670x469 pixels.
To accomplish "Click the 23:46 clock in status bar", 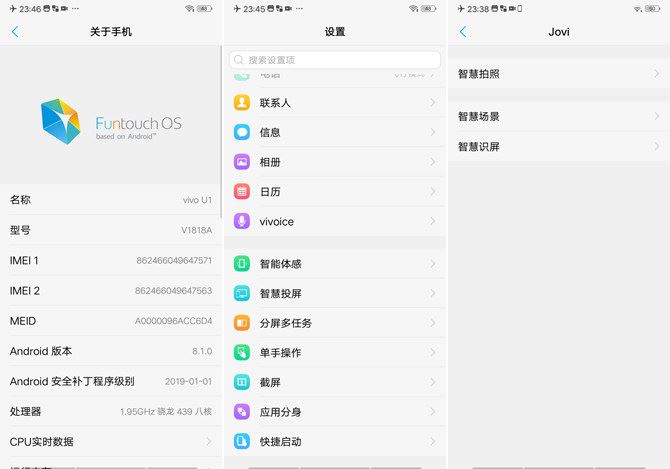I will (30, 9).
